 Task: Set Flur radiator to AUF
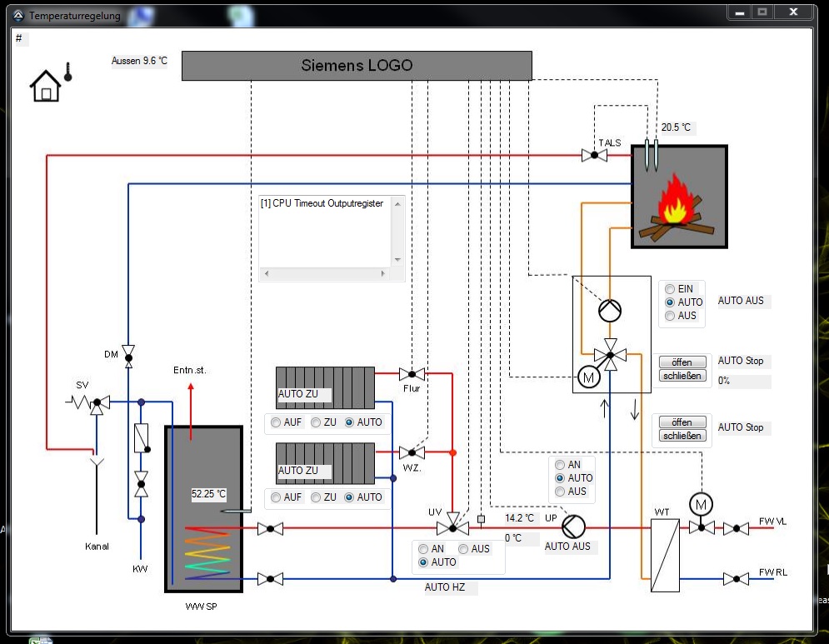tap(277, 422)
